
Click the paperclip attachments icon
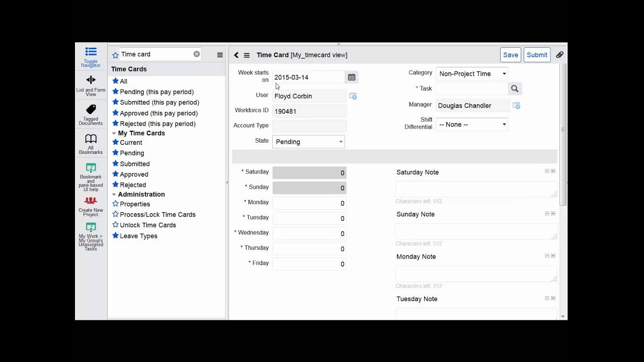(x=559, y=55)
